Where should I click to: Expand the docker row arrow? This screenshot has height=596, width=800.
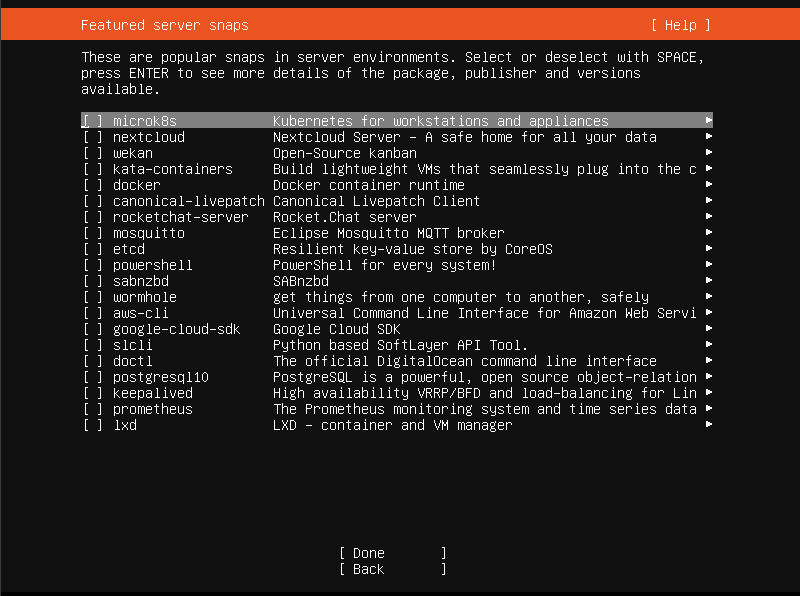pyautogui.click(x=709, y=184)
